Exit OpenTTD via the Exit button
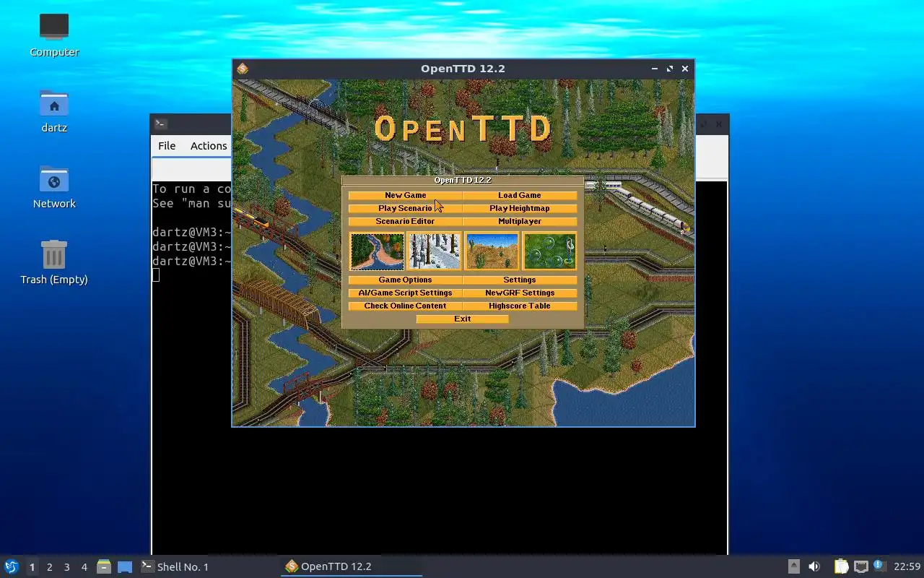 [463, 319]
